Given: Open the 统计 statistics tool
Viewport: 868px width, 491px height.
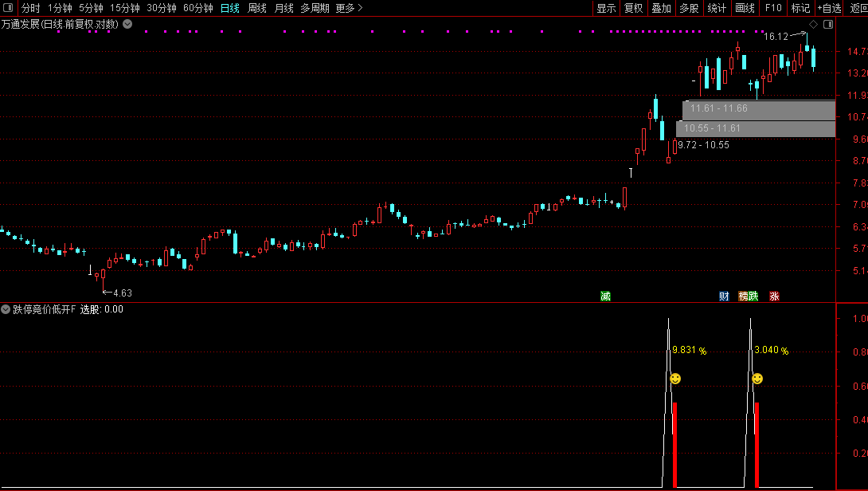Looking at the screenshot, I should [717, 8].
